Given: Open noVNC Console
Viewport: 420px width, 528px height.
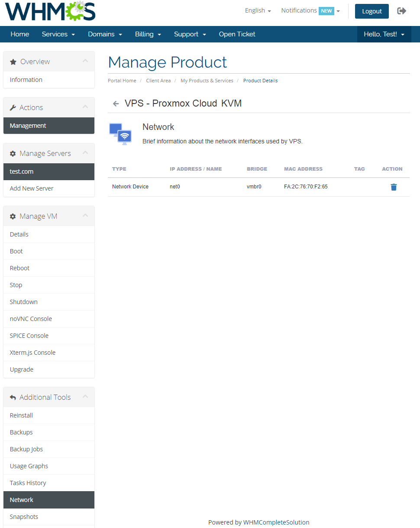Looking at the screenshot, I should coord(49,319).
